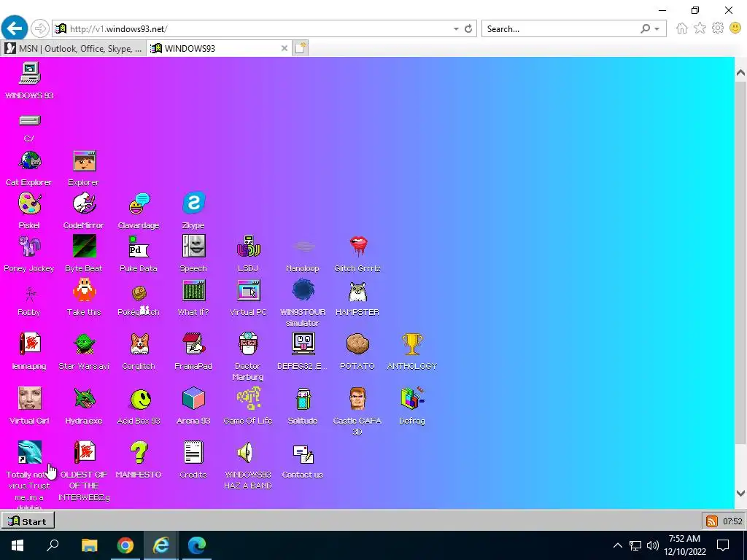Viewport: 747px width, 560px height.
Task: Click into the browser Search box
Action: coord(560,28)
